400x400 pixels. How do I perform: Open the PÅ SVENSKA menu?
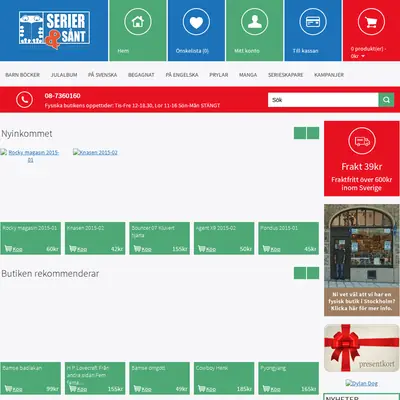click(x=103, y=75)
